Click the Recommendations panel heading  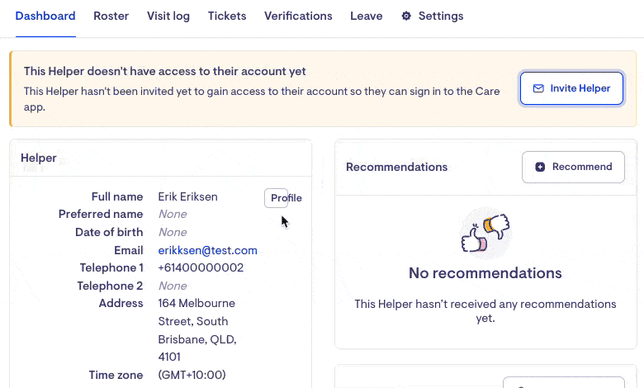click(x=397, y=167)
